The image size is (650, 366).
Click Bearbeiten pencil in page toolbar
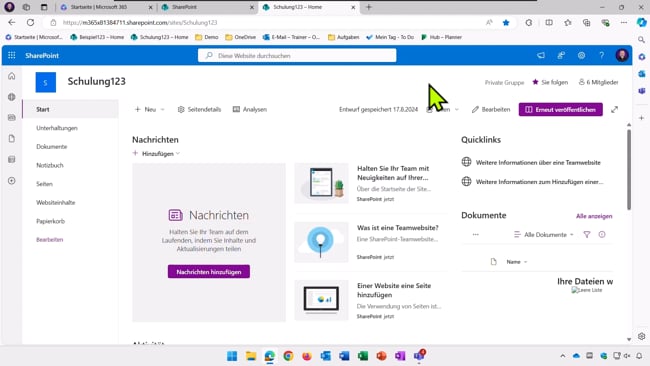click(491, 109)
